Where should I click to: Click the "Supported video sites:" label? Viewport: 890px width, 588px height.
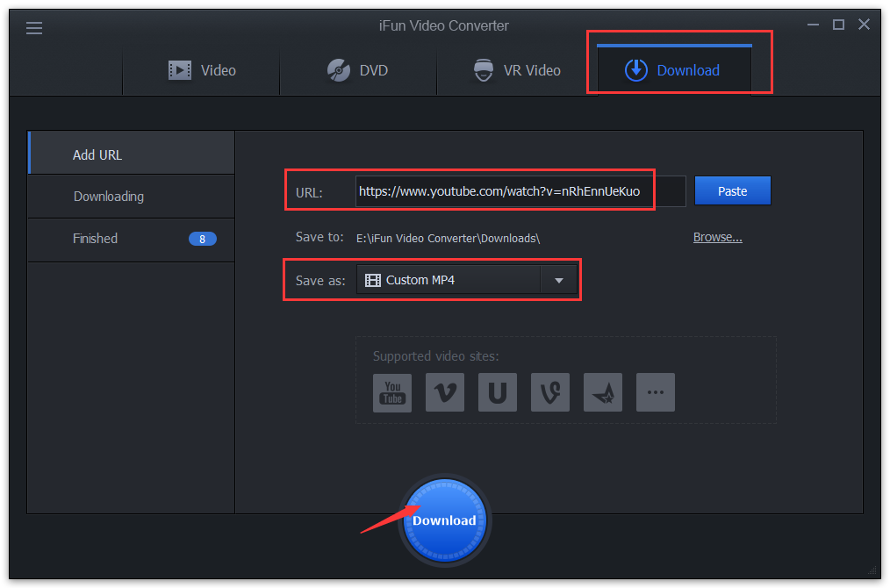coord(436,356)
